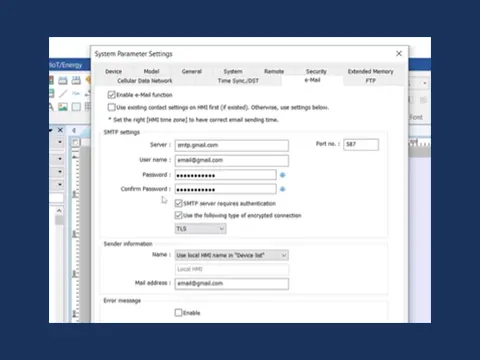Close the System Parameter Settings dialog
480x360 pixels.
399,54
